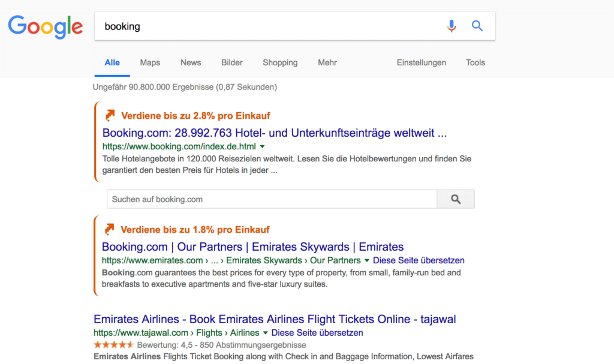Click the star rating for tajawal result

tap(113, 345)
